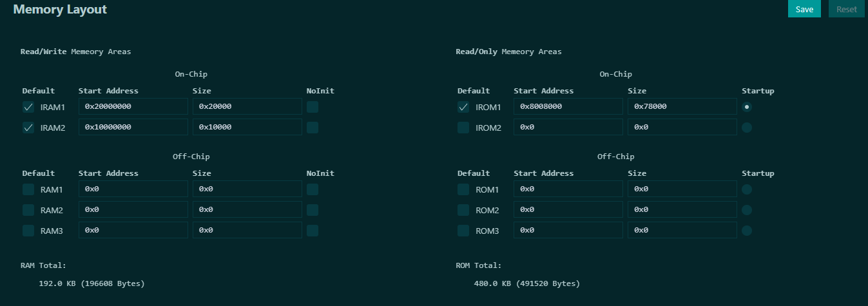Check the ROM2 default checkbox
868x306 pixels.
coord(463,210)
